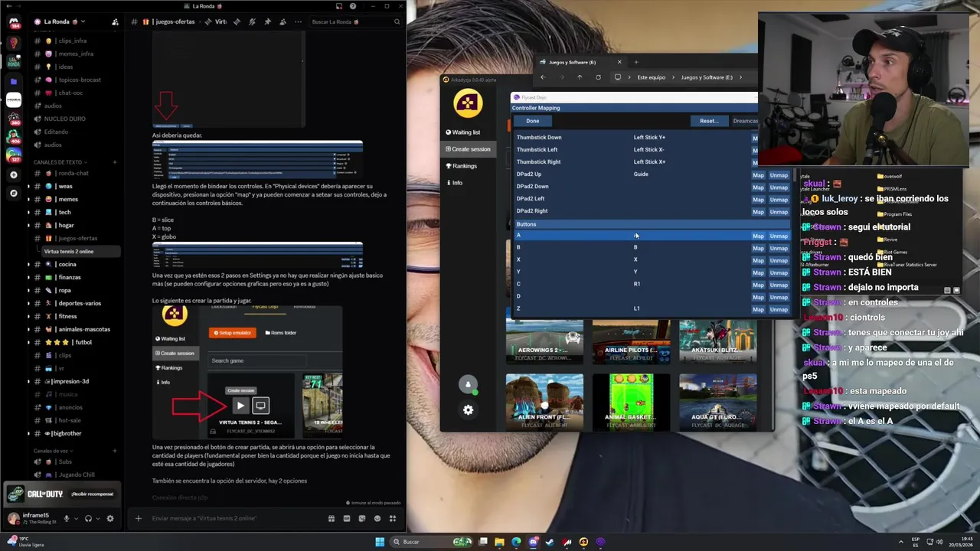Screen dimensions: 980x551
Task: Click Map for the DPad2 Up row
Action: coord(758,175)
